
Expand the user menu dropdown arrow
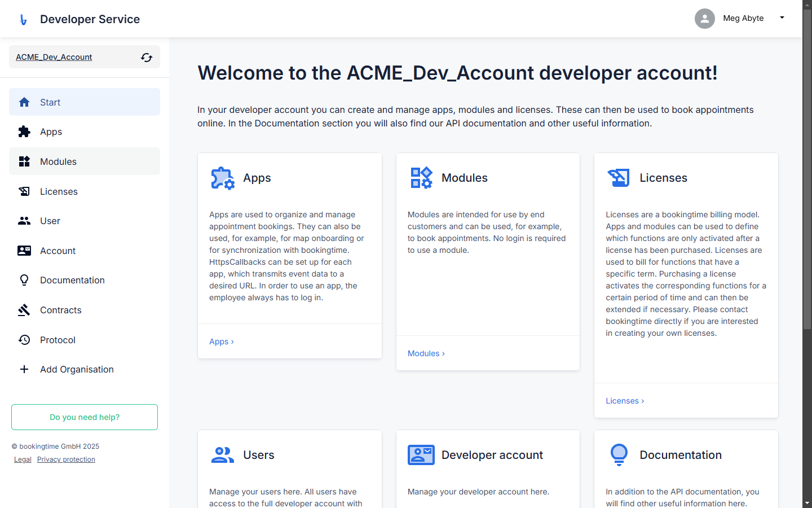pyautogui.click(x=782, y=18)
